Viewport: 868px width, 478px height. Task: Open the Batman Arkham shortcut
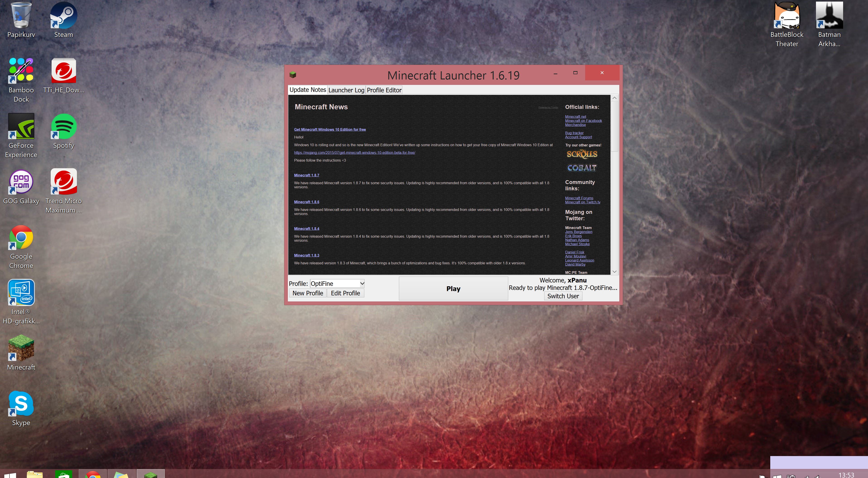(829, 25)
